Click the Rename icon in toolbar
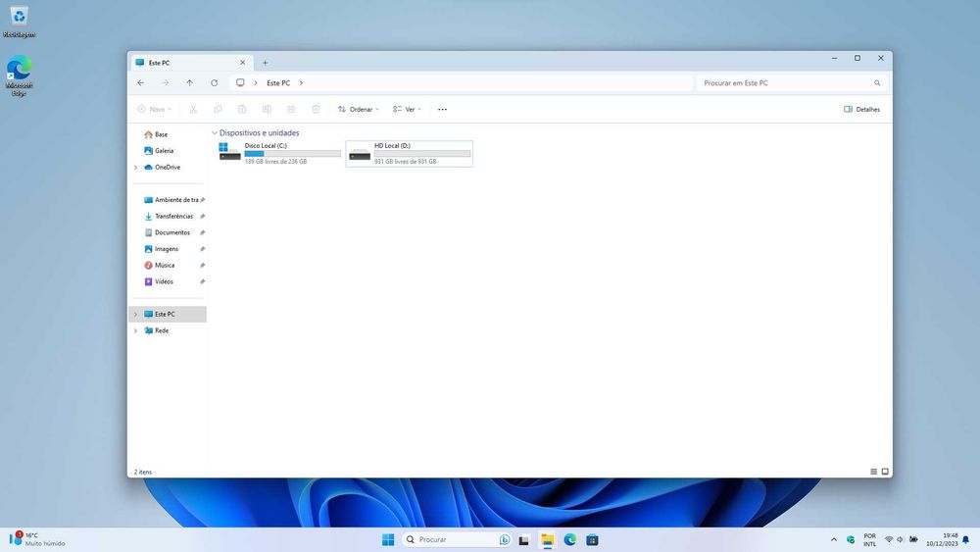980x552 pixels. point(267,109)
